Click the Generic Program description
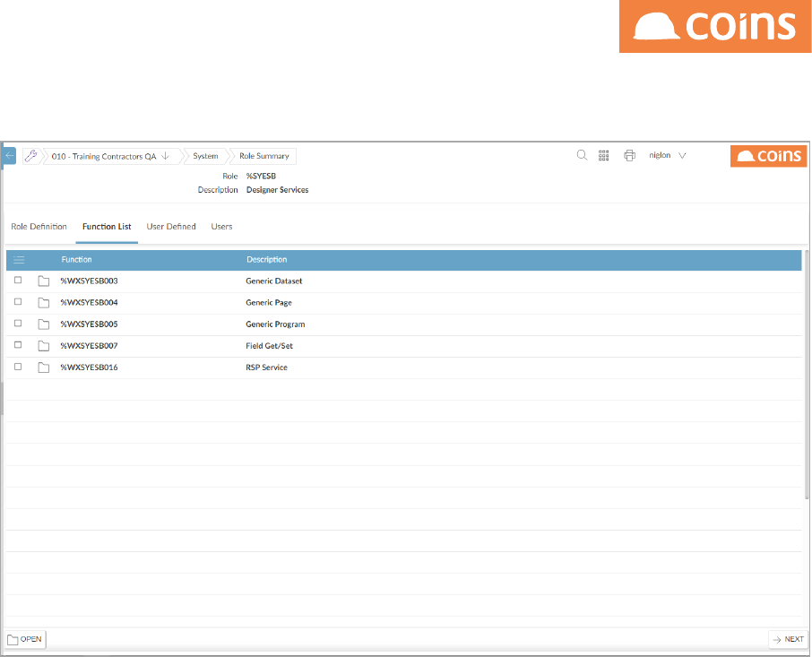Screen dimensions: 812x657 [x=275, y=324]
